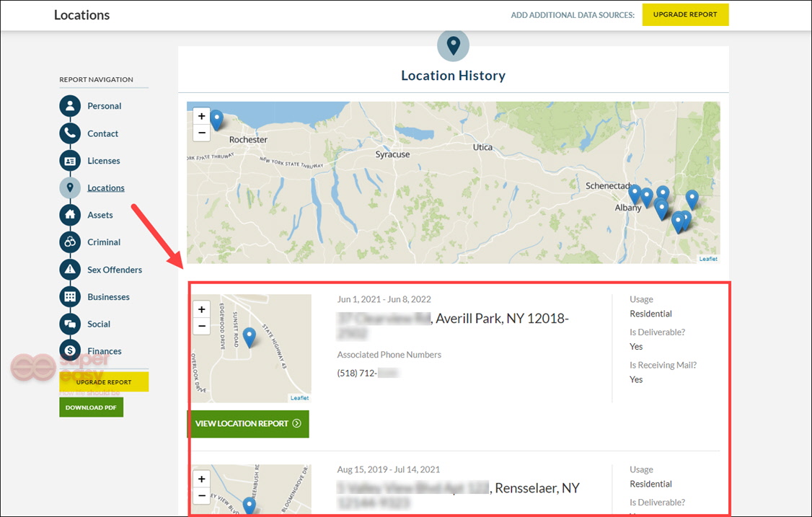Open the Criminal handcuffs icon
Screen dimensions: 812x517
pos(70,242)
